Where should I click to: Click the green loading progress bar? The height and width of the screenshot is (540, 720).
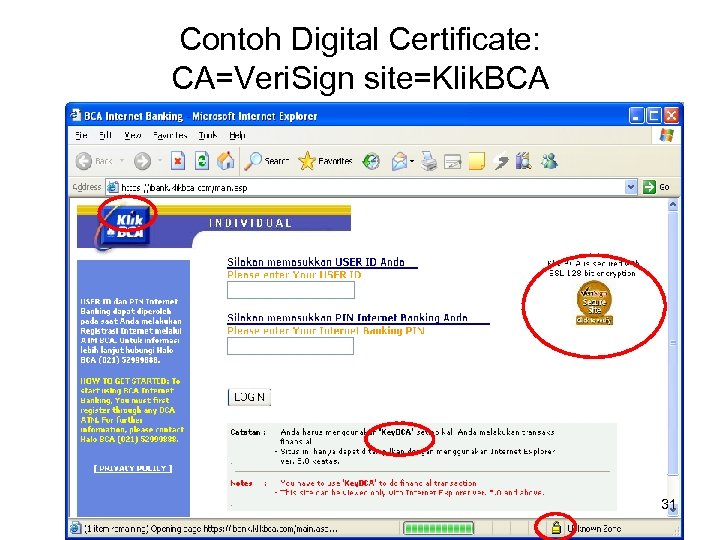[438, 528]
